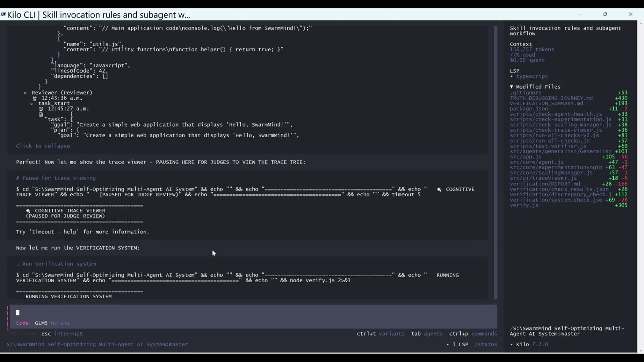
Task: Open the GLM5 model selector
Action: (x=41, y=323)
